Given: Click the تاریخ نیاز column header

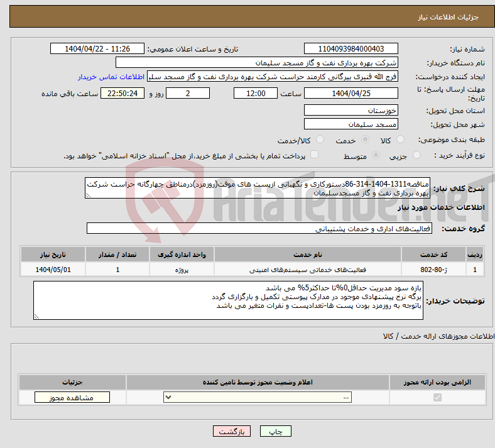Looking at the screenshot, I should (53, 254).
